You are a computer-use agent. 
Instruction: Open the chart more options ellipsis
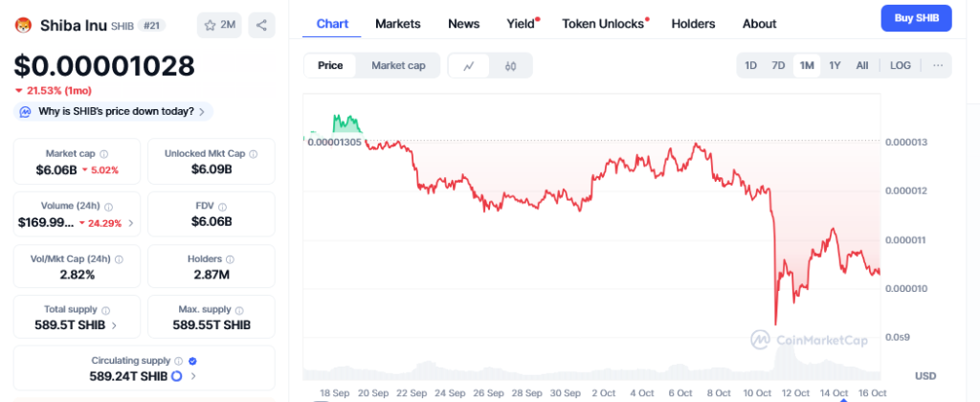tap(937, 65)
